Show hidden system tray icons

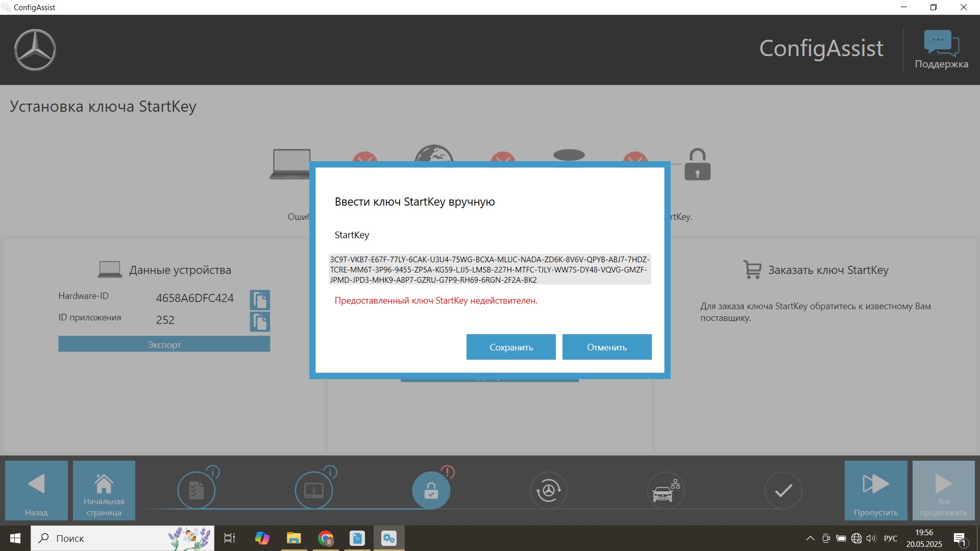point(810,538)
